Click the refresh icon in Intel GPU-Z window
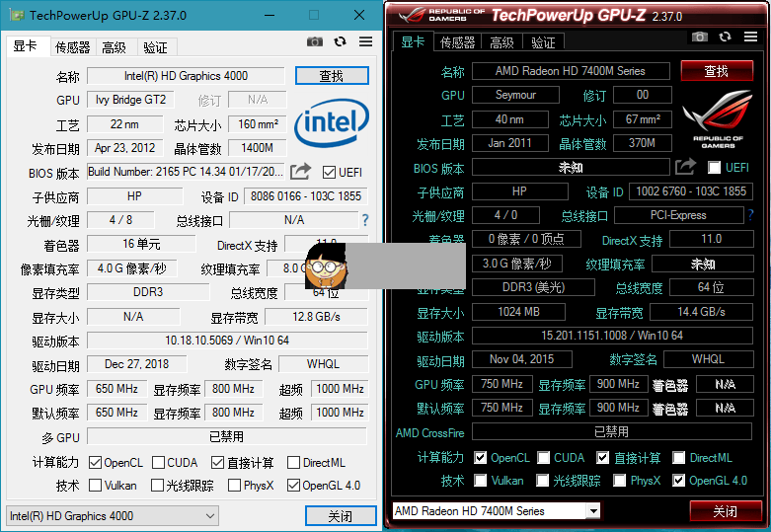 pyautogui.click(x=340, y=41)
